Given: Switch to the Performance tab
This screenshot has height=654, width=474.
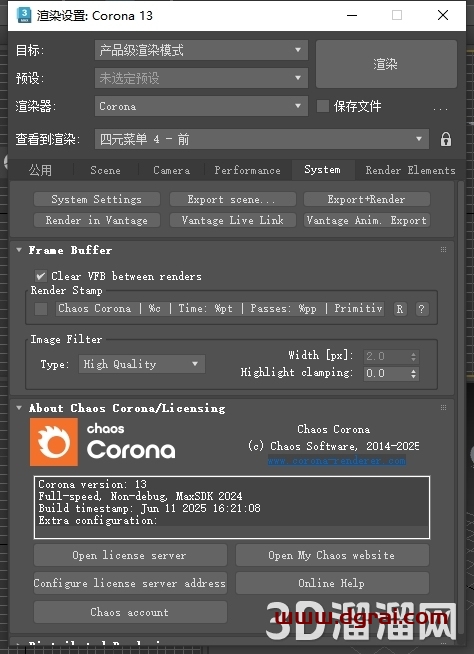Looking at the screenshot, I should tap(247, 170).
